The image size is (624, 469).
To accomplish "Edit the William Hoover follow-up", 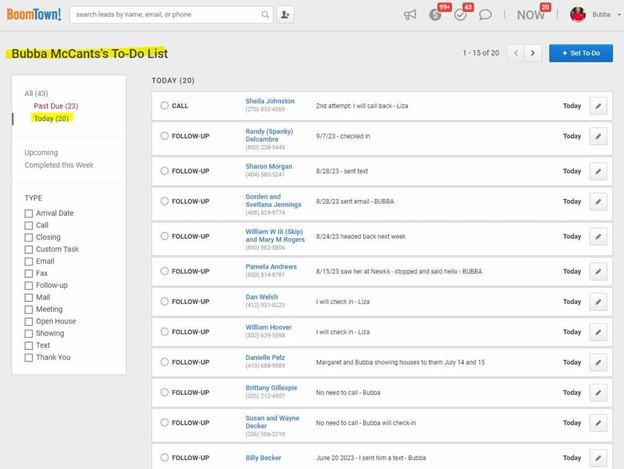I will [x=598, y=332].
